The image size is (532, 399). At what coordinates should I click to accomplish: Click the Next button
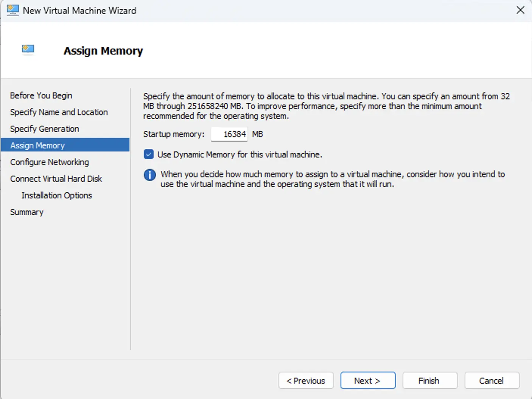(367, 380)
